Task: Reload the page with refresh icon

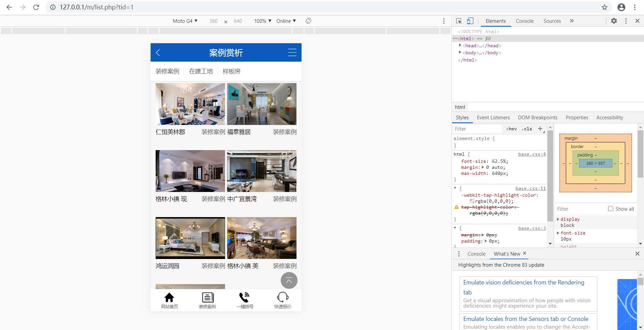Action: tap(36, 7)
